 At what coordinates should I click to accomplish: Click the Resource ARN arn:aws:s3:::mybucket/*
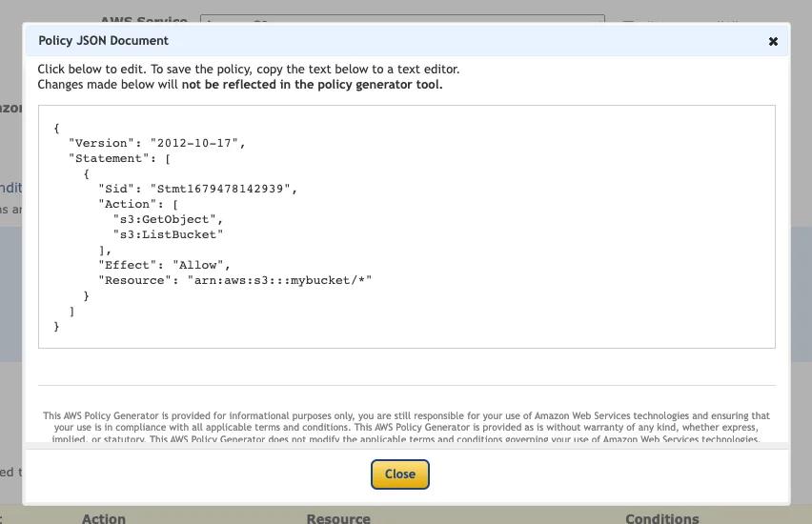tap(279, 280)
